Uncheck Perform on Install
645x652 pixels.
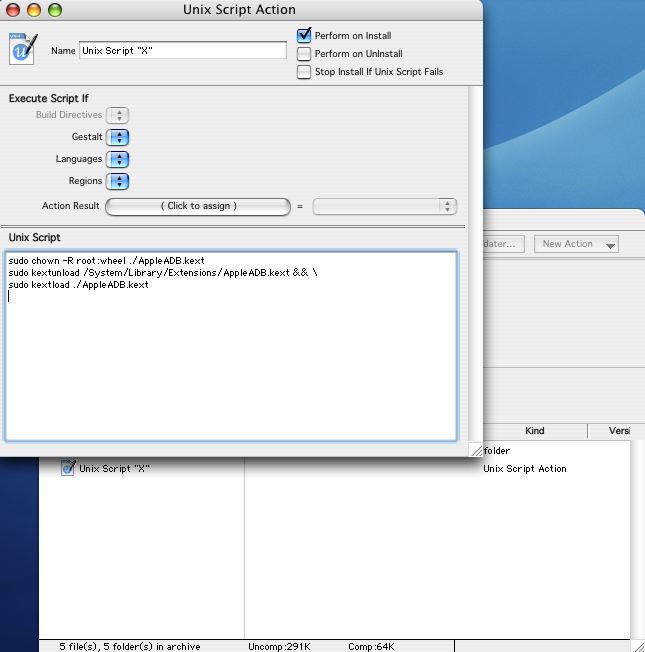[x=304, y=35]
